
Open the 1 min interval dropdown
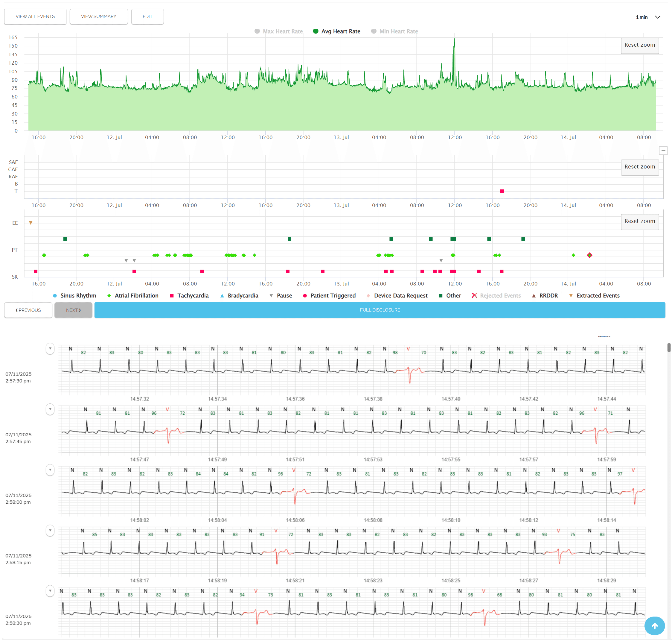pos(648,17)
